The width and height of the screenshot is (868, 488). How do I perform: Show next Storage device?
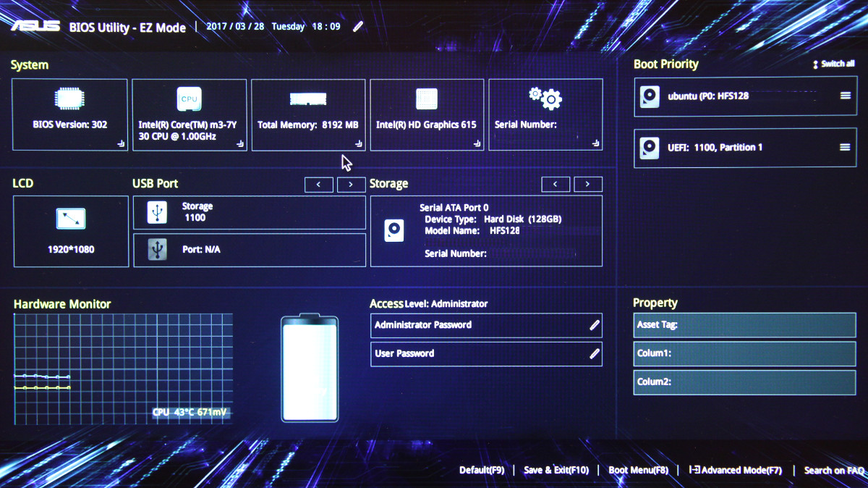[588, 185]
